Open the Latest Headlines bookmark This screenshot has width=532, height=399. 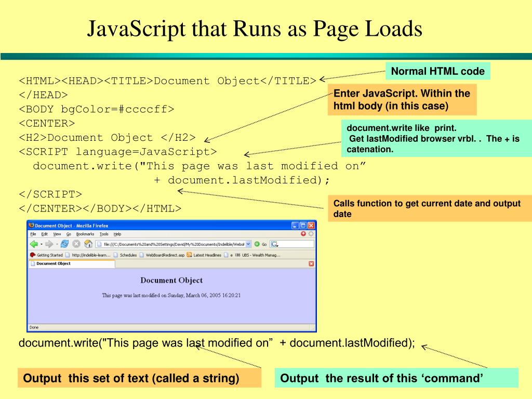coord(204,255)
